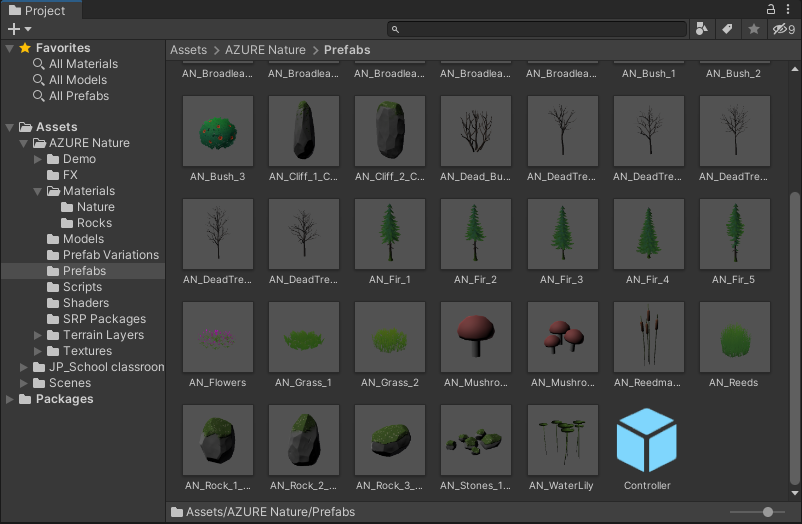Expand the Packages folder arrow
Viewport: 802px width, 524px height.
coord(9,399)
